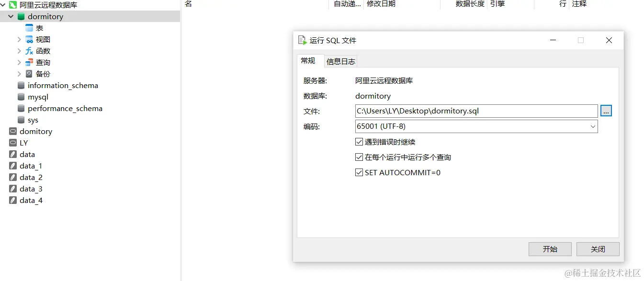Screen dimensions: 644x281
Task: Expand the 视图 node
Action: 19,39
